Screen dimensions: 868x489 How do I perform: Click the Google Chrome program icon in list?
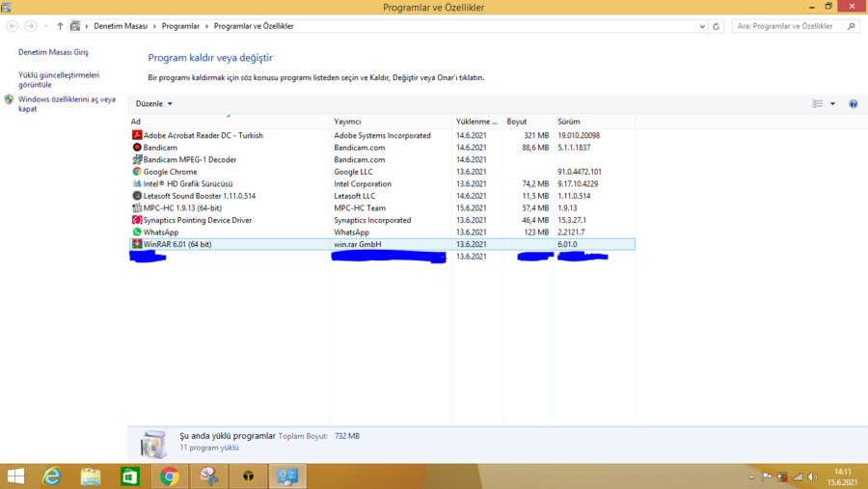coord(137,172)
